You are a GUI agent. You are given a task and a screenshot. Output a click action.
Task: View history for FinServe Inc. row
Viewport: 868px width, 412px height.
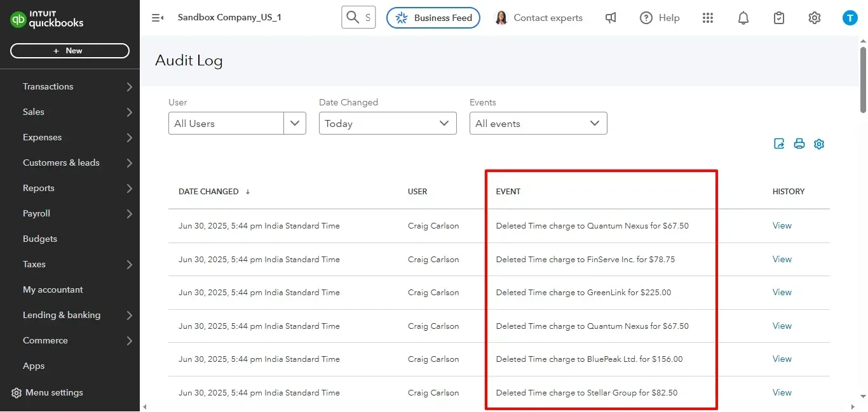tap(782, 259)
